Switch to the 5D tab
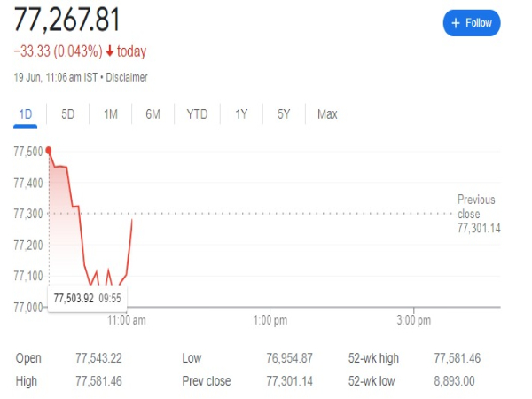 click(x=68, y=114)
